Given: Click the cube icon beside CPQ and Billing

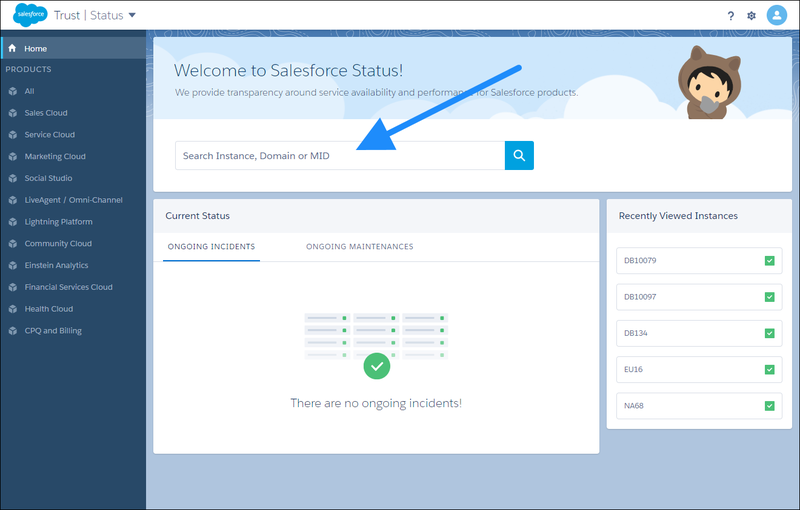Looking at the screenshot, I should [x=13, y=331].
